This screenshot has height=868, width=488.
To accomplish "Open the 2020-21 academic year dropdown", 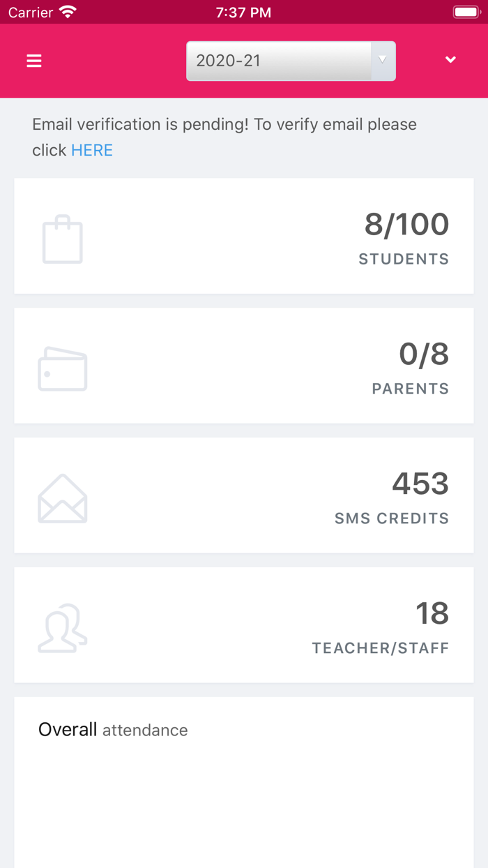I will tap(279, 61).
